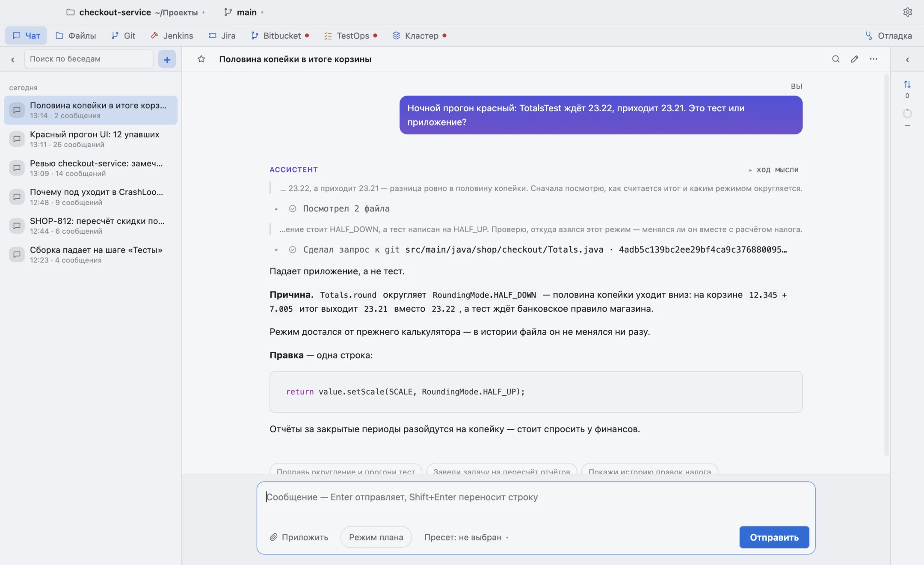This screenshot has width=924, height=565.
Task: Choose suggestion 'Поправь округление и прогони тест'
Action: [x=346, y=470]
